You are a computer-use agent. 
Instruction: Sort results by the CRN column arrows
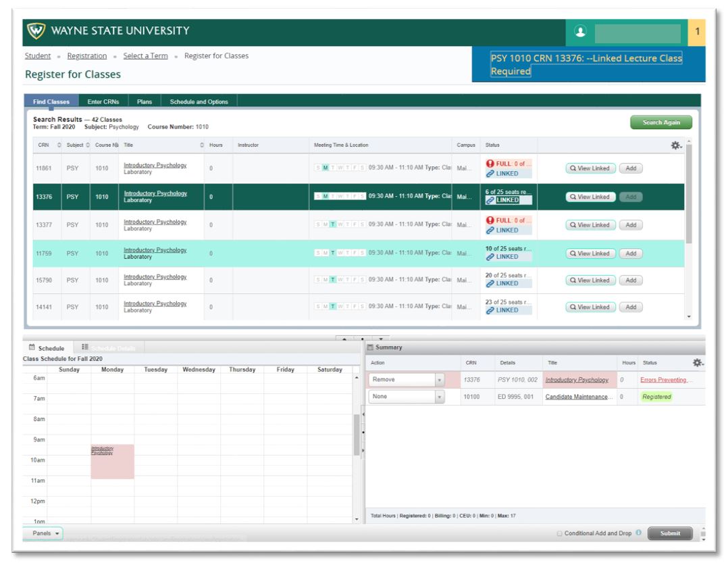pyautogui.click(x=59, y=145)
